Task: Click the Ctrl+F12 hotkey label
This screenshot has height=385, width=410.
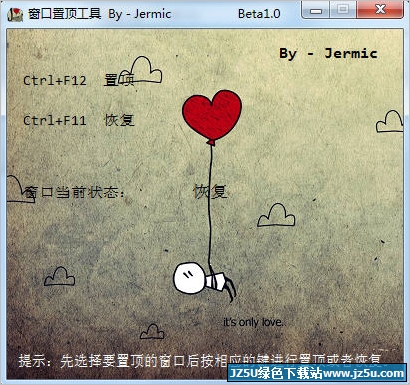Action: [x=55, y=81]
